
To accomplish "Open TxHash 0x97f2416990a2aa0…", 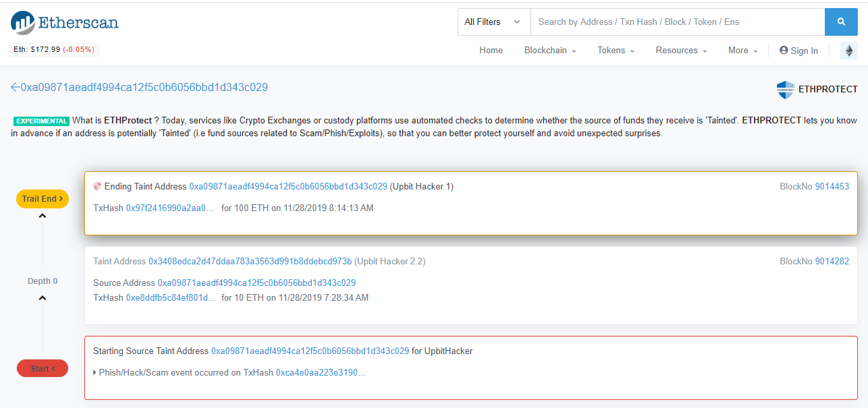I will (x=170, y=208).
